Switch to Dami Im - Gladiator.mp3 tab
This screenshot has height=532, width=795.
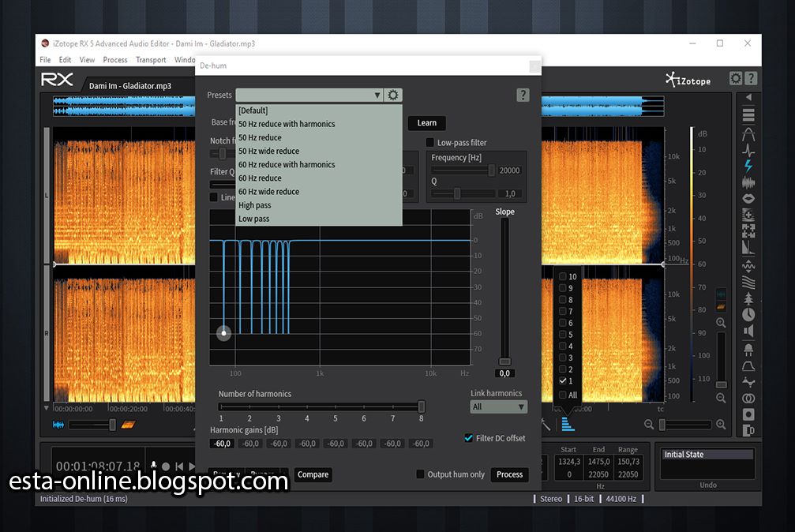click(130, 86)
